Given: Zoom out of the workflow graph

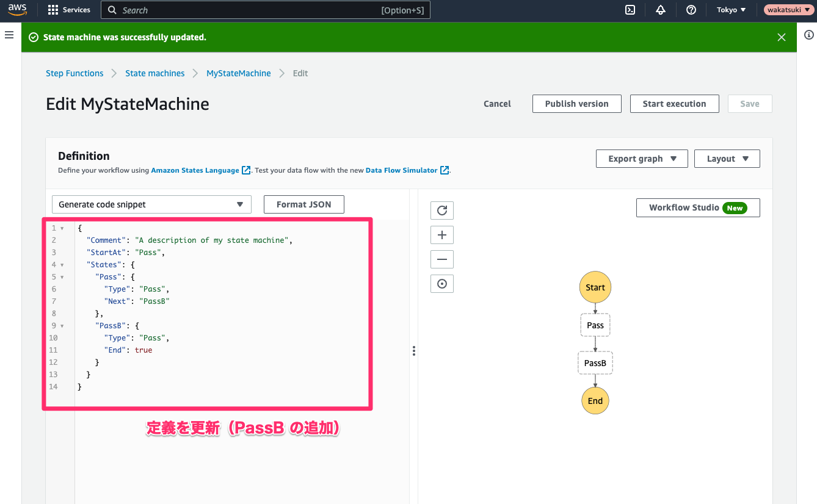Looking at the screenshot, I should tap(442, 259).
